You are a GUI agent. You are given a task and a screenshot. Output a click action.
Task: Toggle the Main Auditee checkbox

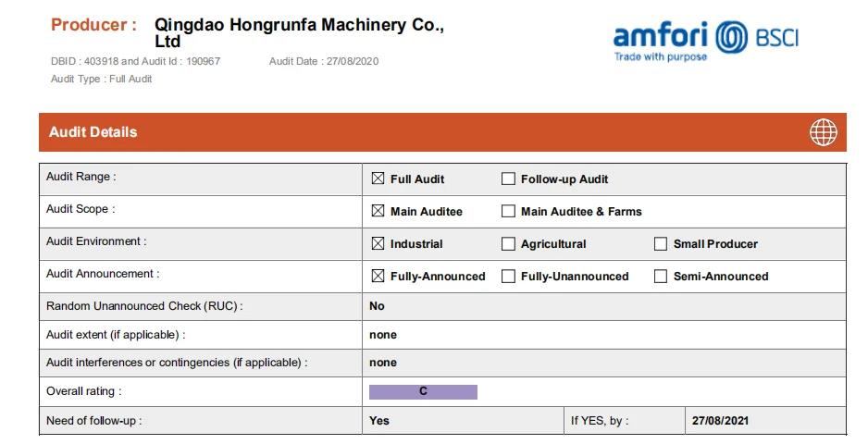pos(378,211)
